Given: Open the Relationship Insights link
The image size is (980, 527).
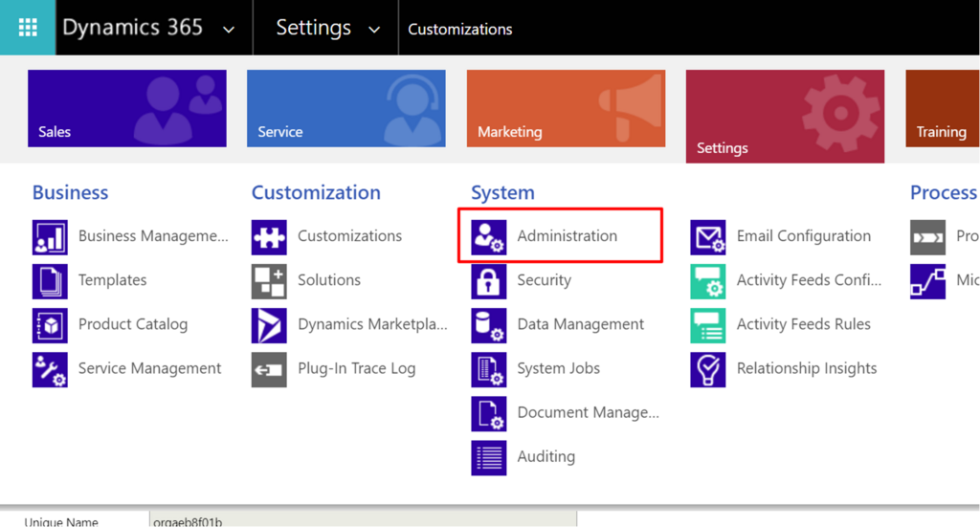Looking at the screenshot, I should [806, 368].
